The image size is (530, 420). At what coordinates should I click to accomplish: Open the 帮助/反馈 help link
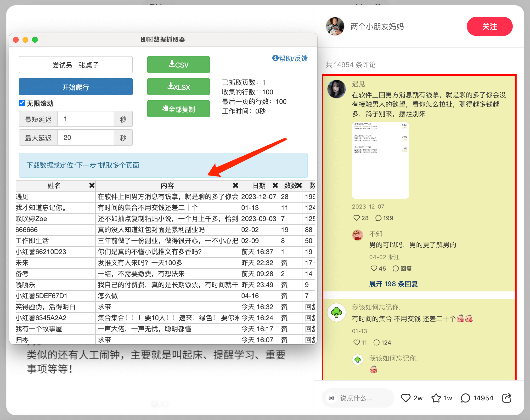290,58
